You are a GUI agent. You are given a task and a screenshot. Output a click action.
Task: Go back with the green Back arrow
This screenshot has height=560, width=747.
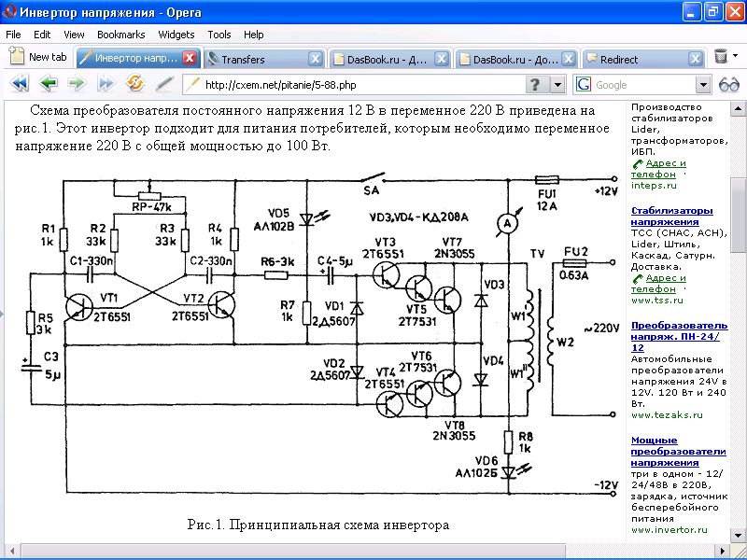click(x=49, y=84)
